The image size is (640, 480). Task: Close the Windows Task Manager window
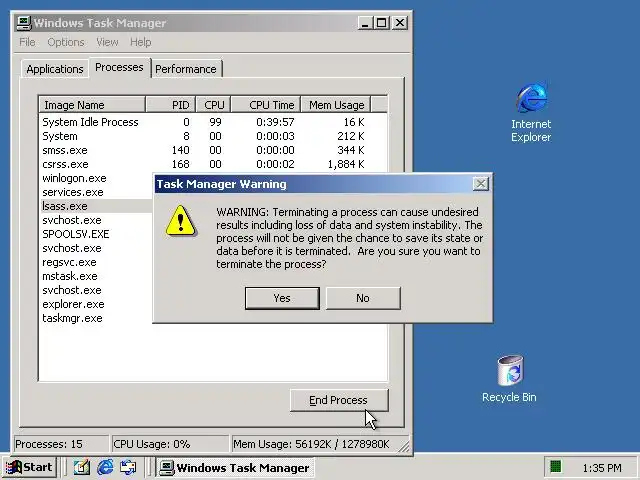(400, 23)
